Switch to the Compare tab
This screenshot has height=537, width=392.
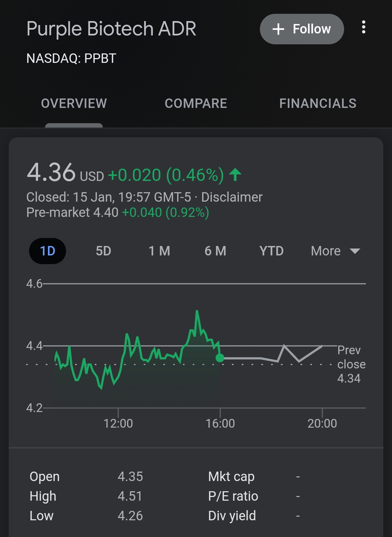pyautogui.click(x=196, y=104)
